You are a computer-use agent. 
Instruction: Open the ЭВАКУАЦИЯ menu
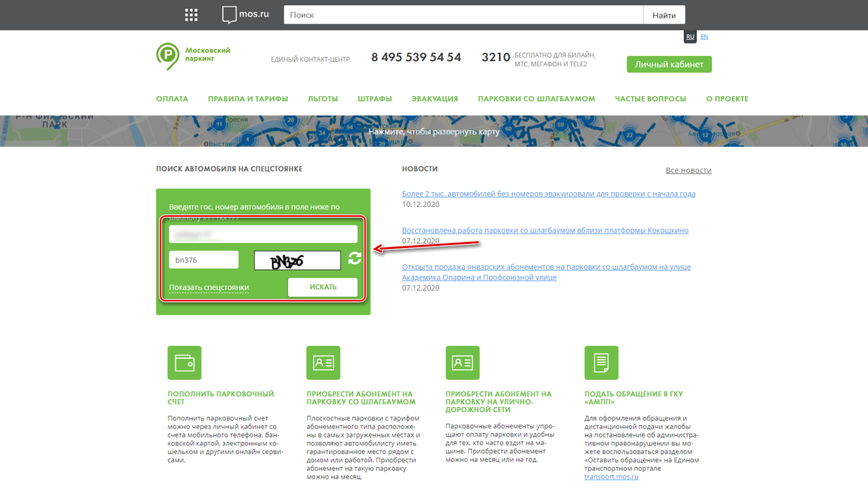pos(435,98)
